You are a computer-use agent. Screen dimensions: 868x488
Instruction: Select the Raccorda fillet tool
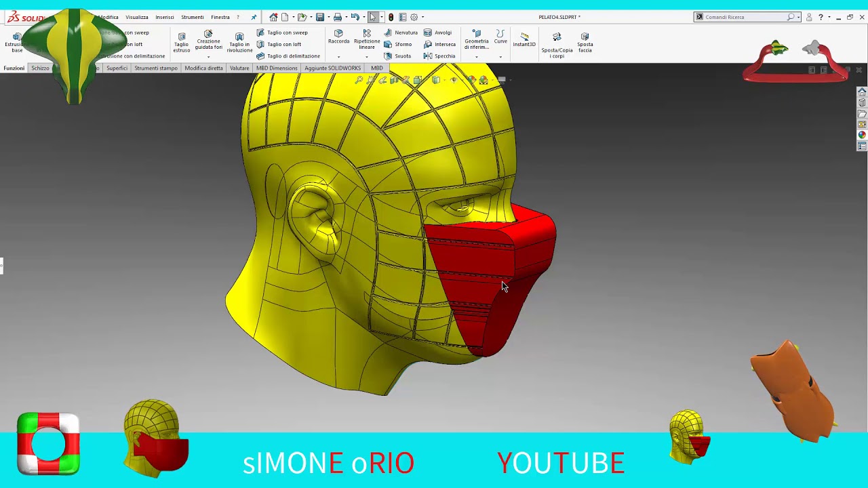pos(338,37)
